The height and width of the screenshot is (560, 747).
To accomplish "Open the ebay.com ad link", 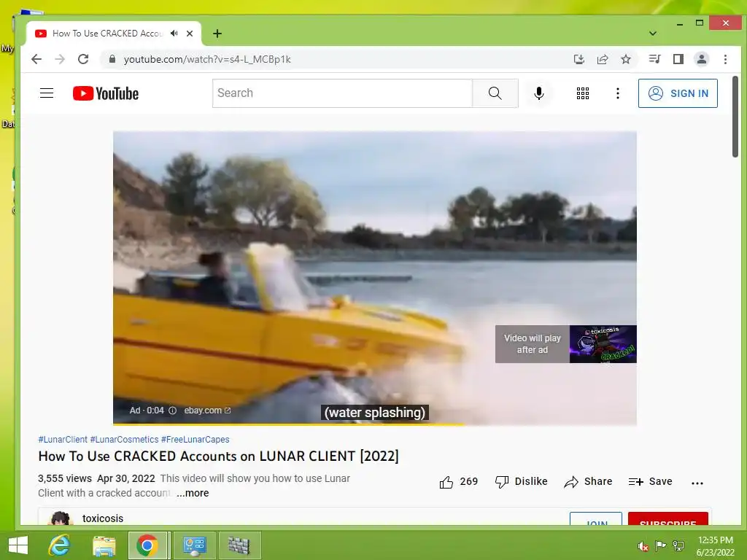I will [207, 411].
